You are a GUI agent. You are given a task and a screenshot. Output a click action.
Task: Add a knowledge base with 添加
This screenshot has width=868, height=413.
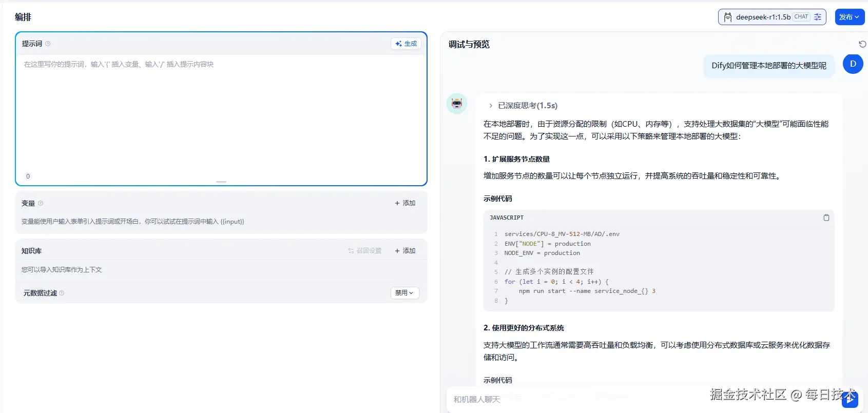coord(405,251)
